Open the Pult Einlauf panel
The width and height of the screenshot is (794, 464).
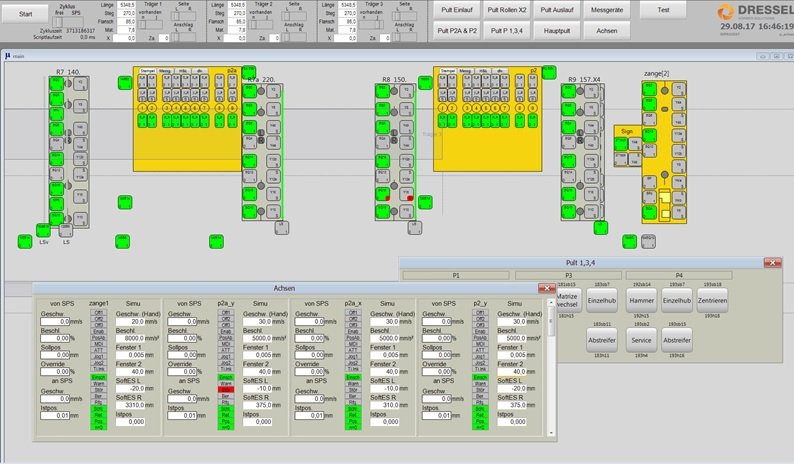pos(455,9)
